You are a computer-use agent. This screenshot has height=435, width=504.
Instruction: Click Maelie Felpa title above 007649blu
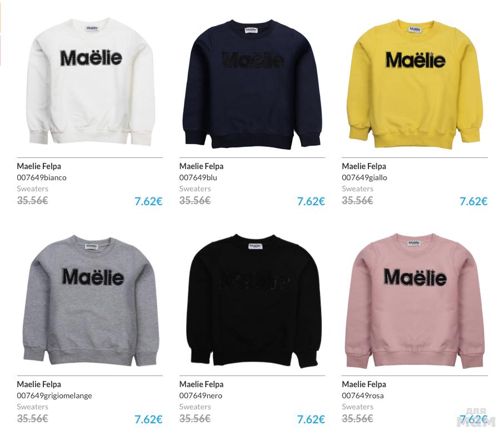[201, 166]
